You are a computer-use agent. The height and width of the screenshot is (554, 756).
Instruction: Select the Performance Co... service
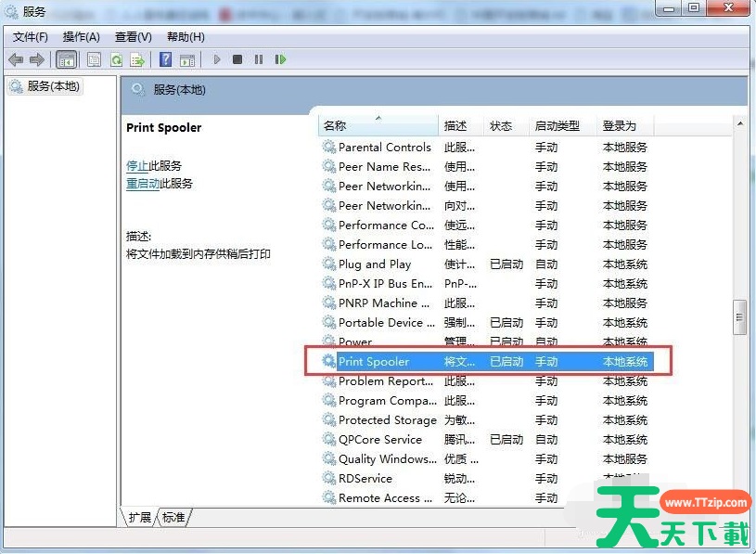click(x=386, y=225)
